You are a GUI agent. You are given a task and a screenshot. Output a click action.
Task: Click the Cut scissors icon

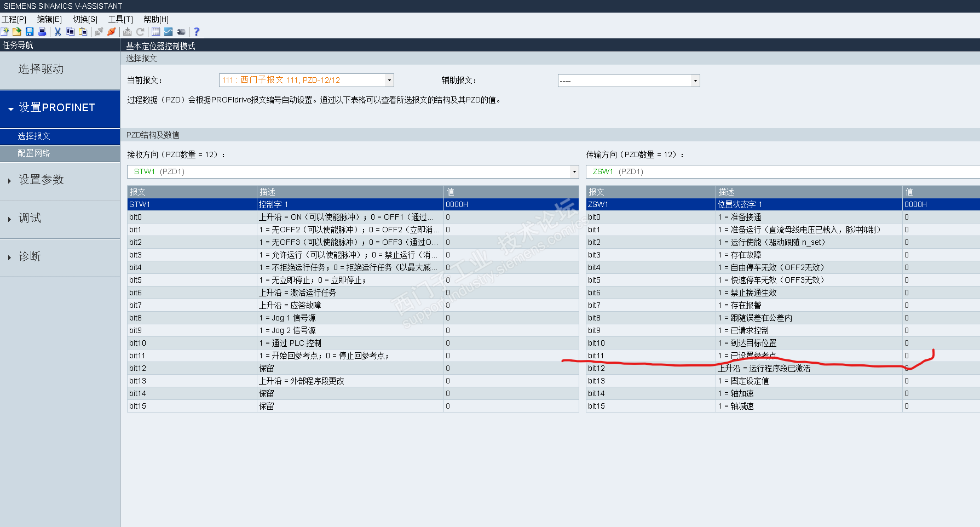coord(57,32)
